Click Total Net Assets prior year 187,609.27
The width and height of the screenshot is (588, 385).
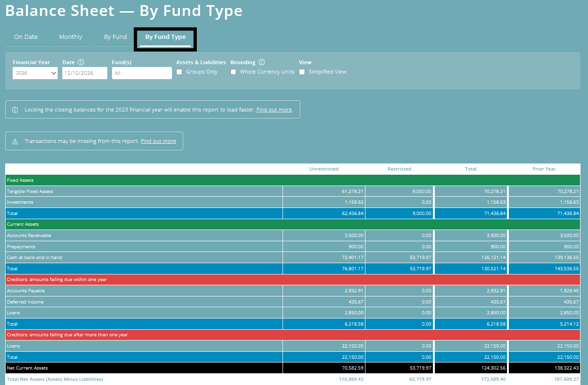[566, 379]
